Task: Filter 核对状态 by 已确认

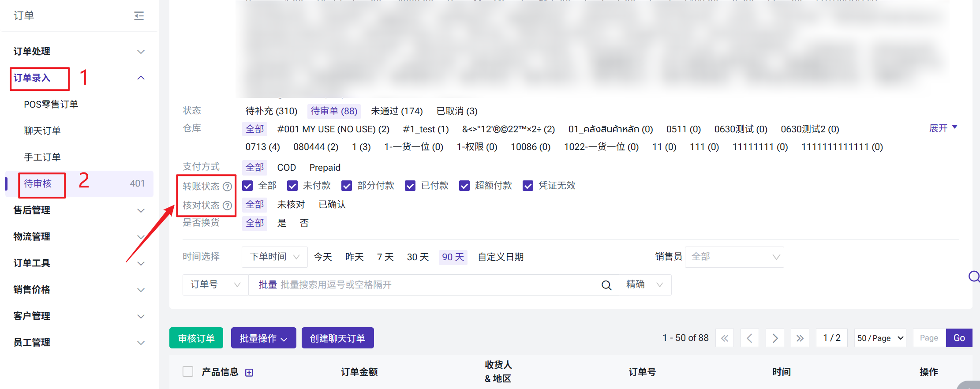Action: 332,205
